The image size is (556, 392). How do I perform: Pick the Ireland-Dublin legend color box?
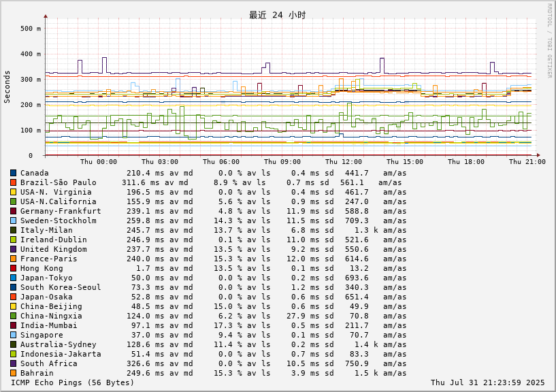point(14,240)
